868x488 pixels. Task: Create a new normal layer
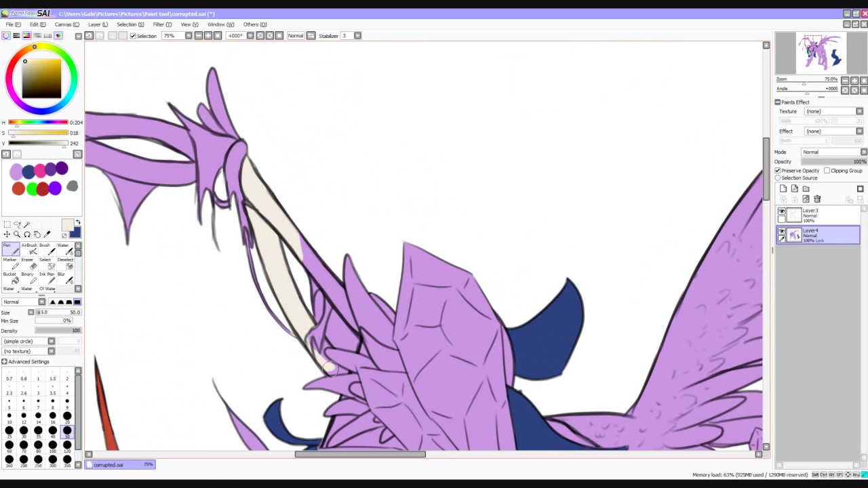[x=783, y=188]
